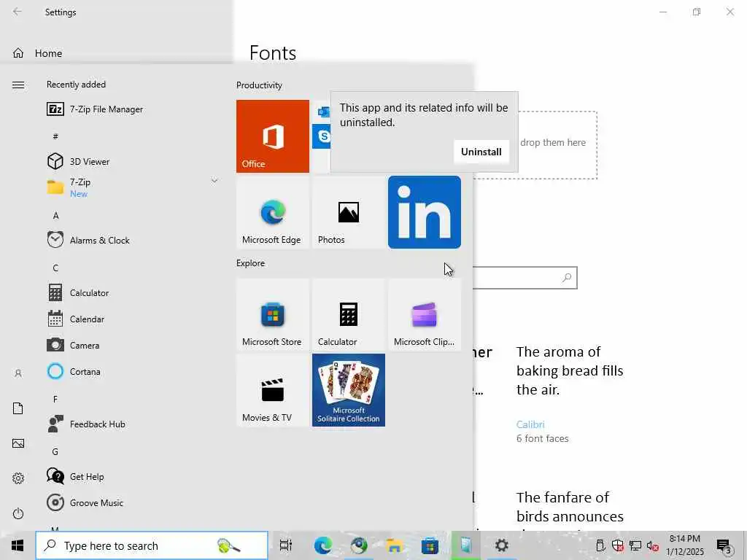747x560 pixels.
Task: Open the Calculator tile under Explore
Action: point(348,315)
